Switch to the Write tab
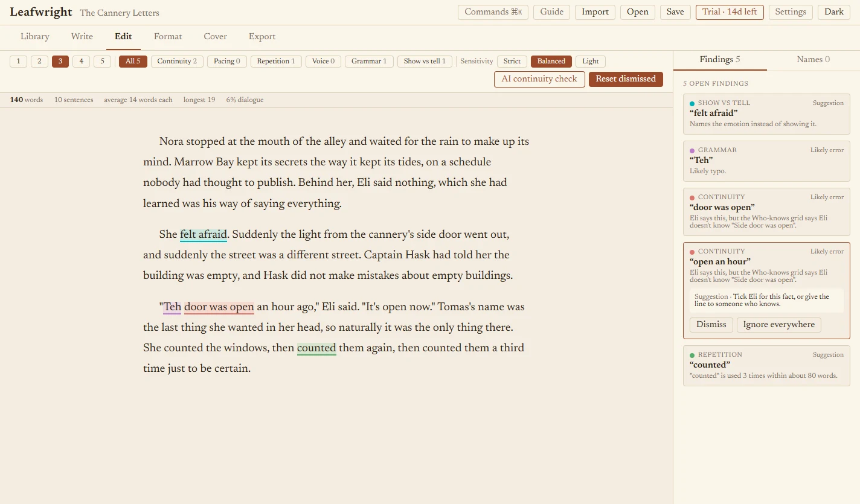The image size is (860, 504). (82, 36)
